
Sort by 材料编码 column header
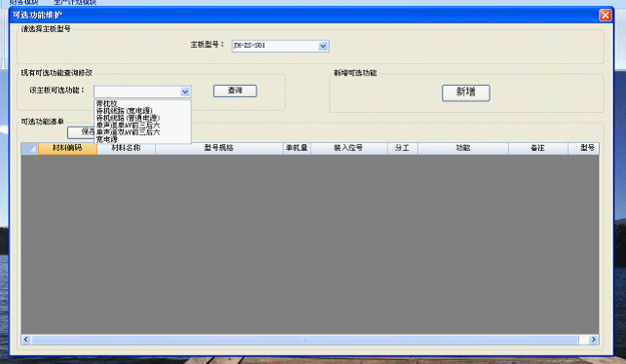[67, 149]
